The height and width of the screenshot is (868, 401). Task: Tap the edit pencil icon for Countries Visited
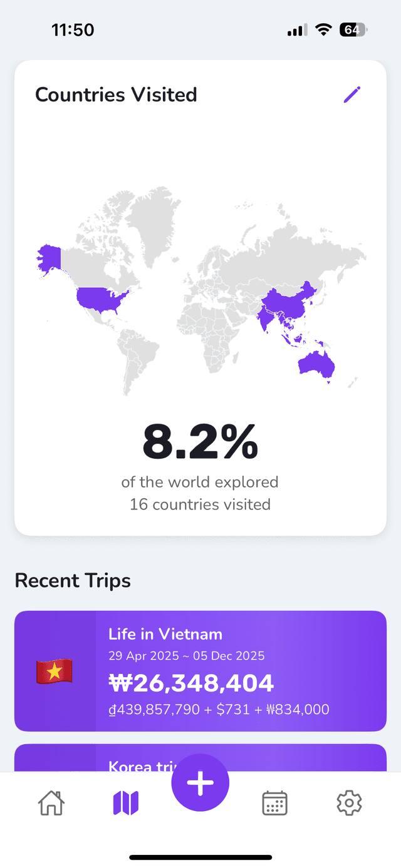point(352,94)
